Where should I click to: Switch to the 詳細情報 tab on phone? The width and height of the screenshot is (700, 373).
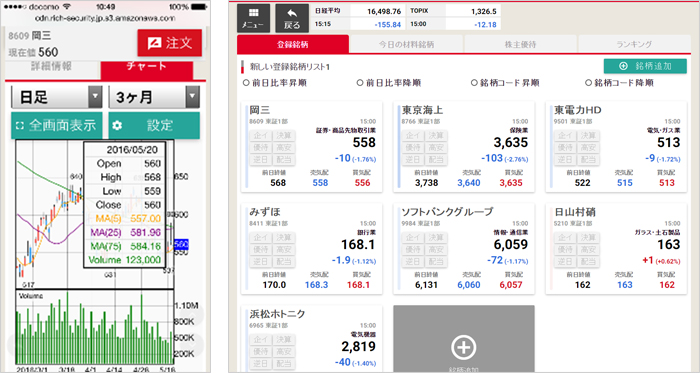click(51, 66)
